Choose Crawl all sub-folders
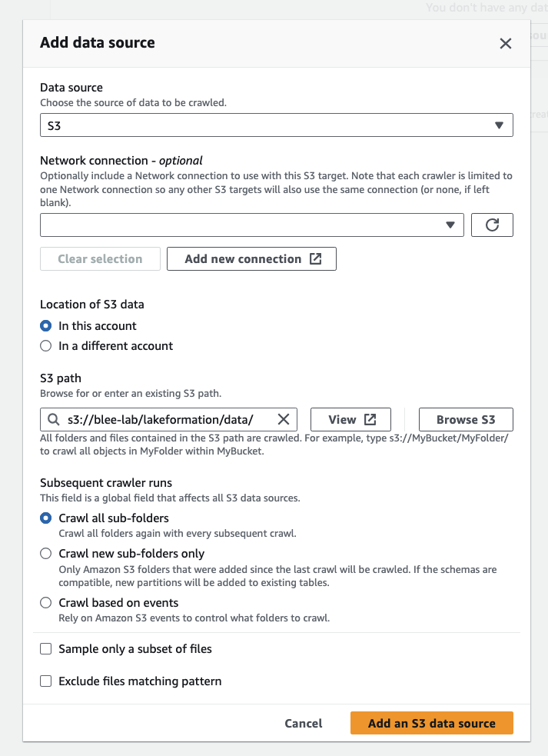 tap(46, 518)
